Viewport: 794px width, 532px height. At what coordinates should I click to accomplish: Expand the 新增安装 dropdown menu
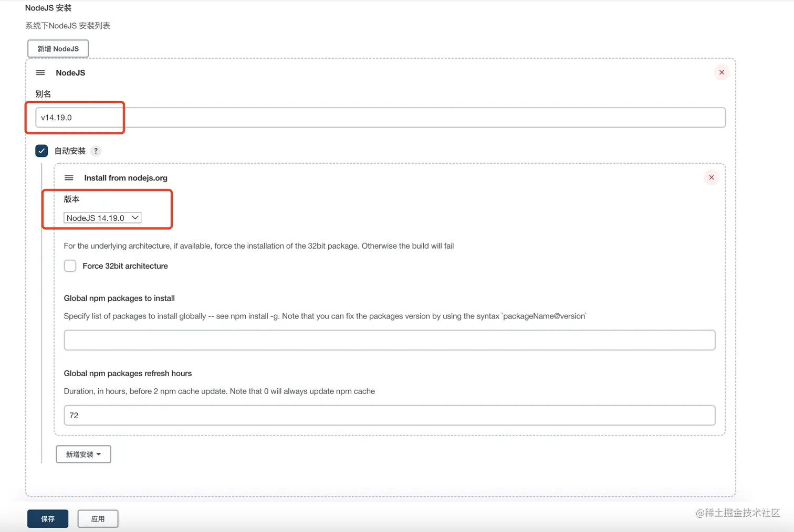pos(83,454)
